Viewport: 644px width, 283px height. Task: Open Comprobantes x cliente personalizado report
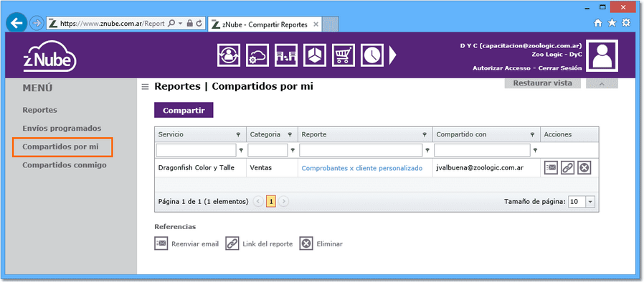coord(362,168)
